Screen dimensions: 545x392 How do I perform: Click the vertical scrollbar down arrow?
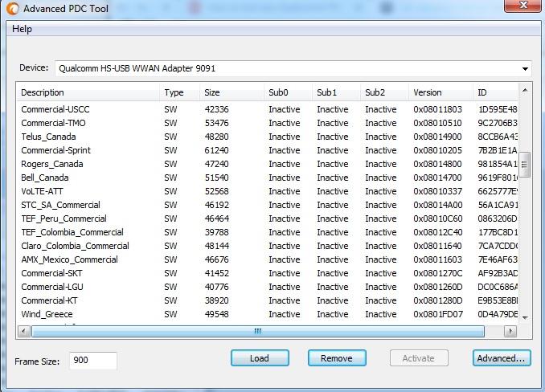[x=525, y=318]
